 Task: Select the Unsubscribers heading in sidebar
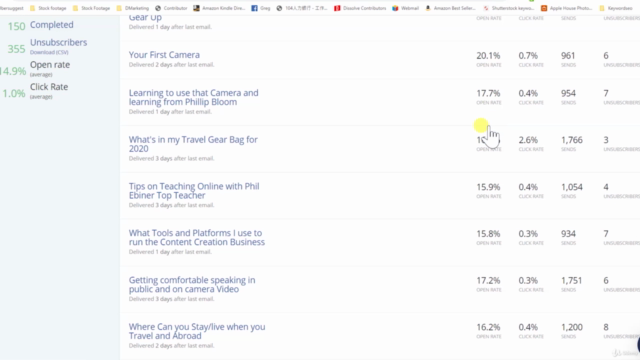tap(58, 42)
